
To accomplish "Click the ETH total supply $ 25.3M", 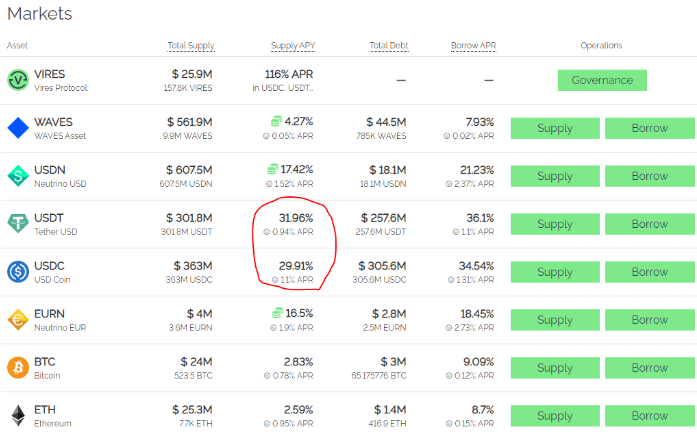I will click(192, 410).
